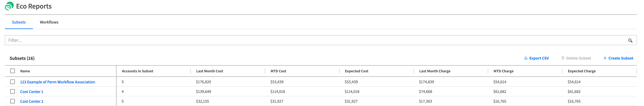Image resolution: width=644 pixels, height=106 pixels.
Task: Tick the Cost Center 2 checkbox
Action: point(13,101)
